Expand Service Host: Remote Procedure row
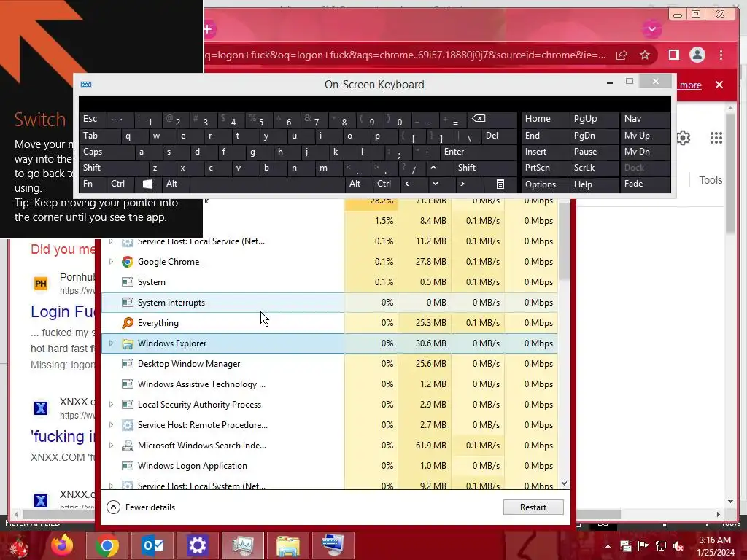Screen dimensions: 747x560 pos(111,425)
